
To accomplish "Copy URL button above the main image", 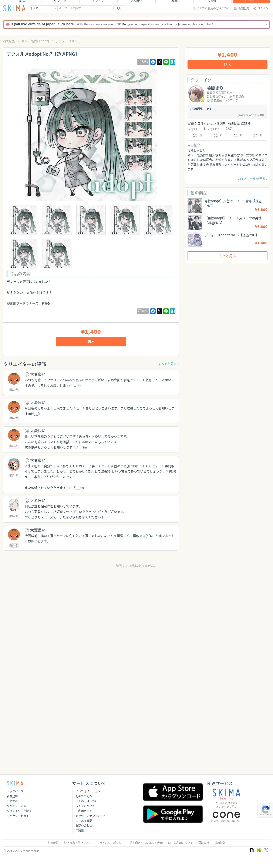I will click(143, 62).
